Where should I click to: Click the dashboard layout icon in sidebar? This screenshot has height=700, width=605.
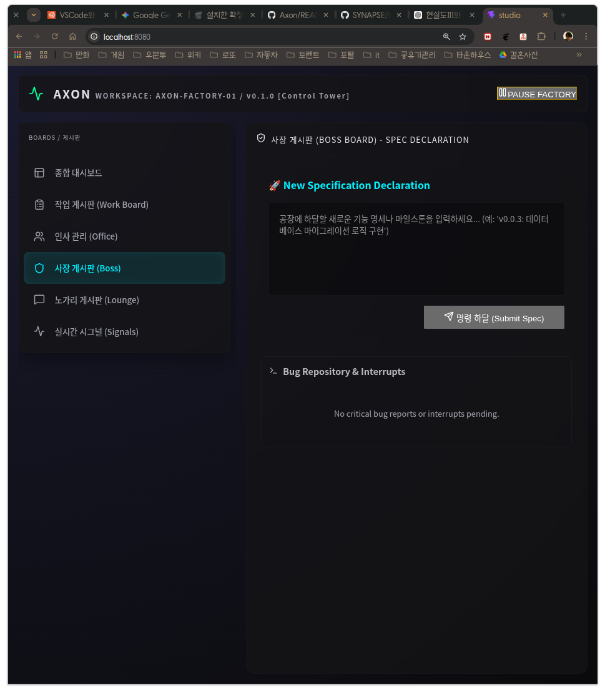click(39, 173)
